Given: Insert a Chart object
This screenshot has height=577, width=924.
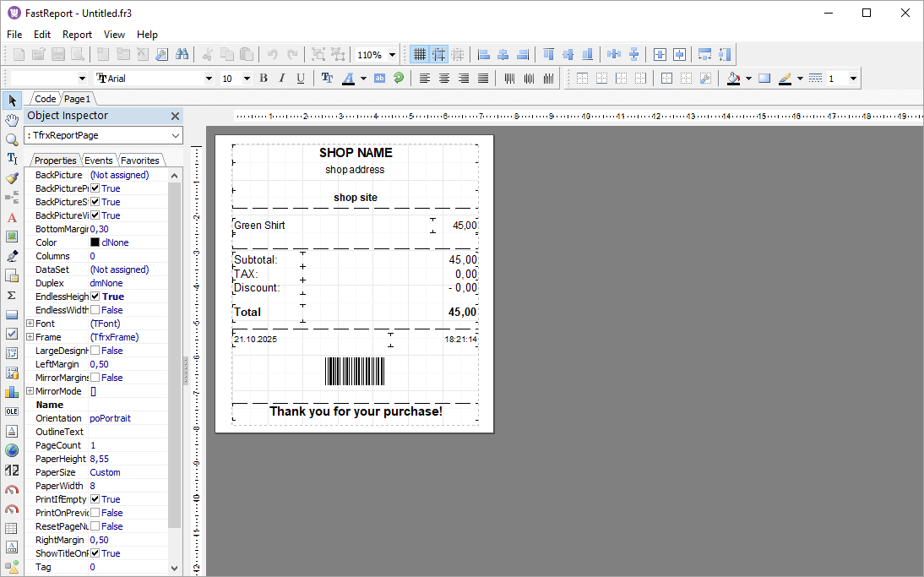Looking at the screenshot, I should [x=12, y=390].
